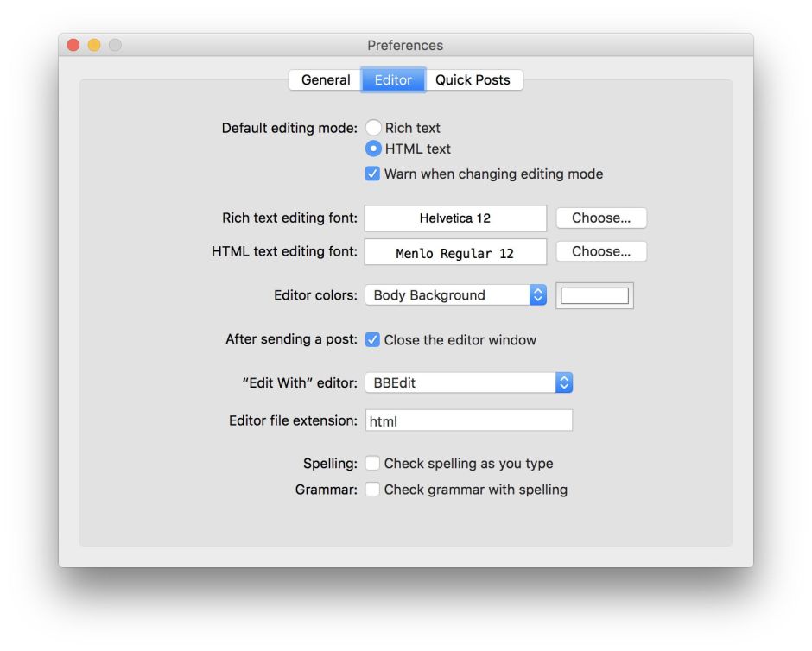Select Rich text as default editing mode
The height and width of the screenshot is (651, 812).
[x=373, y=128]
